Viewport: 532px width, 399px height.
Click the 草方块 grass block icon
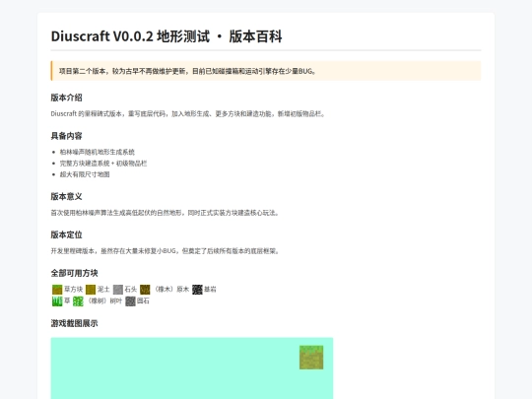[57, 290]
